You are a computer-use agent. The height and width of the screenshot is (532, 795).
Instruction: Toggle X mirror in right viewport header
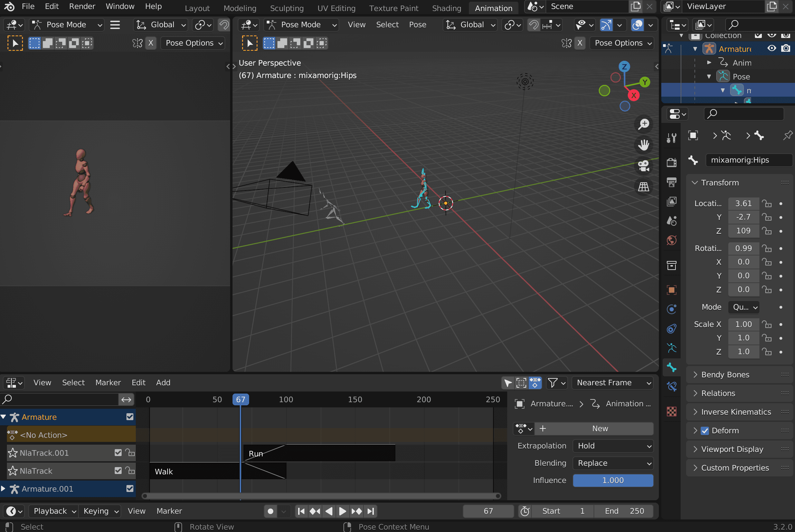tap(580, 43)
